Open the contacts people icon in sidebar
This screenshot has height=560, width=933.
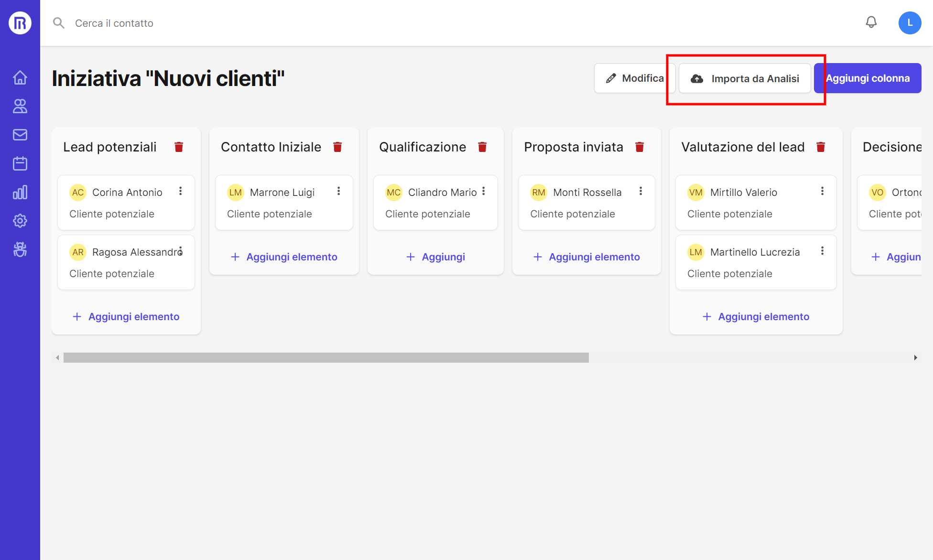(20, 106)
